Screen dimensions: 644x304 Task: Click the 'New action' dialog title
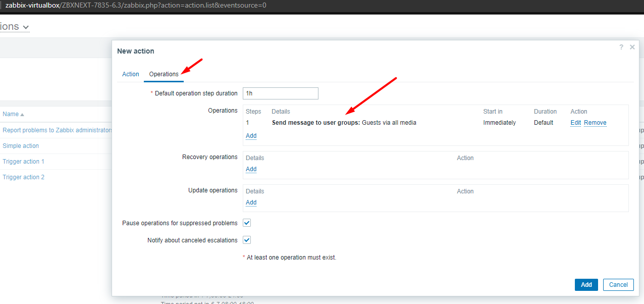click(x=136, y=51)
